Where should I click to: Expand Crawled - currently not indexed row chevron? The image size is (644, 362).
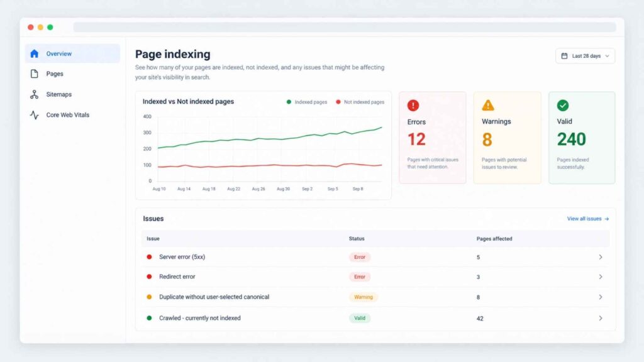pyautogui.click(x=601, y=318)
